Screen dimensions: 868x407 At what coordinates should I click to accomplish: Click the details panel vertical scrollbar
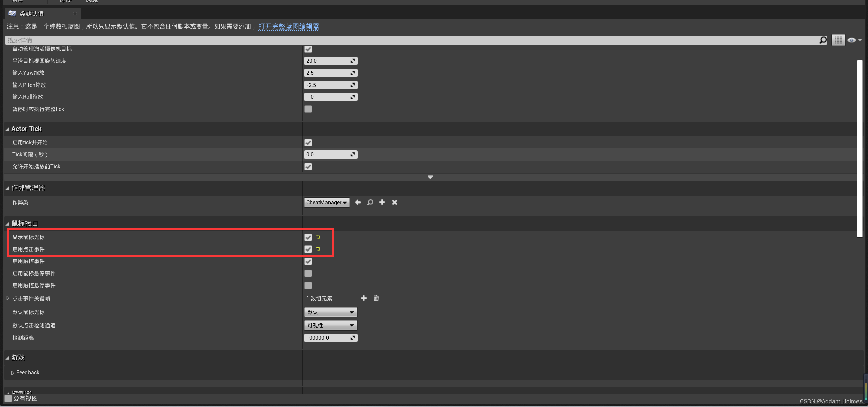click(x=860, y=148)
